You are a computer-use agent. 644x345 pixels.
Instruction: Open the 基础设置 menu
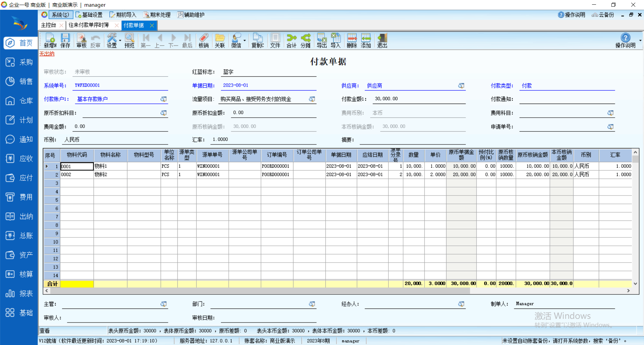click(89, 15)
